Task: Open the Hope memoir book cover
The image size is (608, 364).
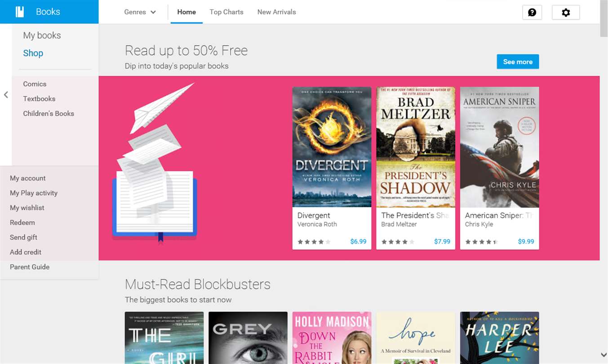Action: pyautogui.click(x=416, y=338)
